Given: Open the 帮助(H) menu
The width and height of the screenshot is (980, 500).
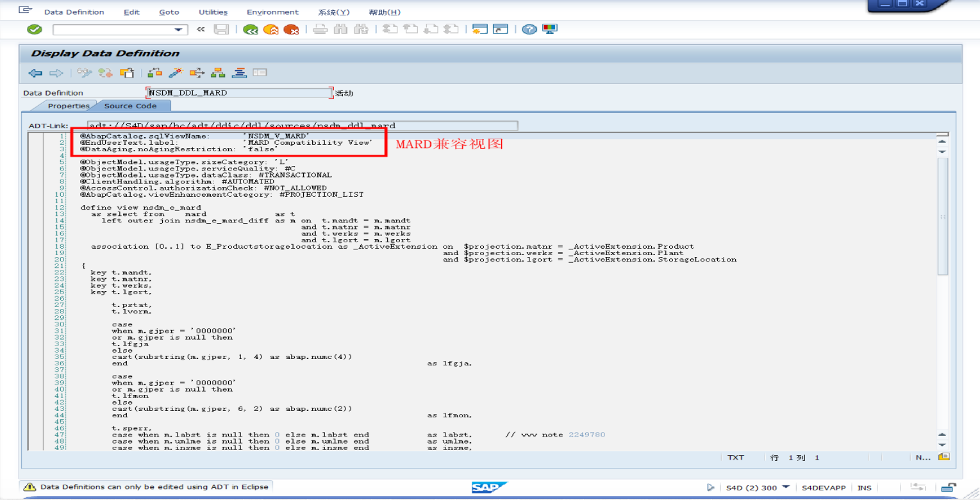Looking at the screenshot, I should (x=385, y=12).
